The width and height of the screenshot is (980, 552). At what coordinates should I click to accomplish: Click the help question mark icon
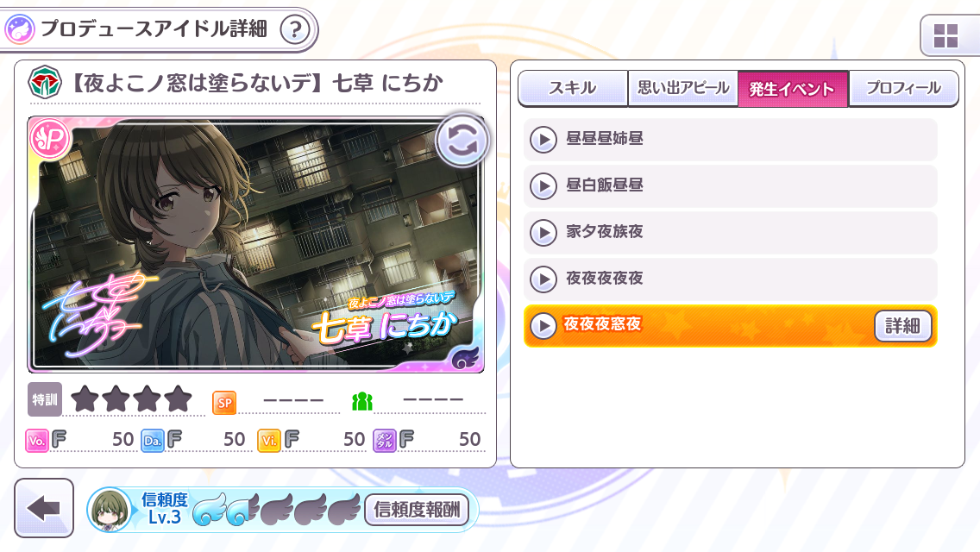[295, 29]
